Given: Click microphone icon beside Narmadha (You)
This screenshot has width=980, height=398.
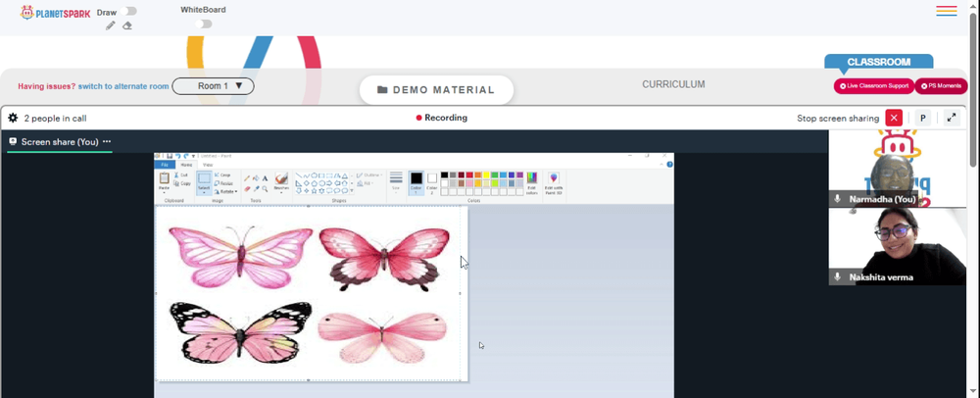Looking at the screenshot, I should click(838, 199).
